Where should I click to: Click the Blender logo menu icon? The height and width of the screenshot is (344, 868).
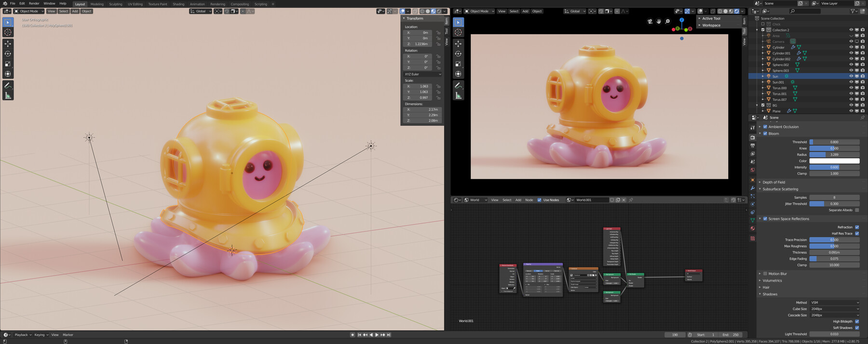click(x=5, y=3)
